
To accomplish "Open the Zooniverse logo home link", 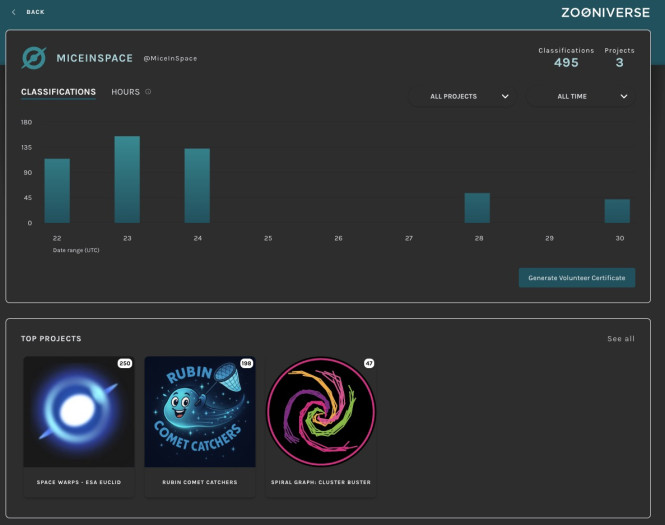I will pyautogui.click(x=605, y=13).
